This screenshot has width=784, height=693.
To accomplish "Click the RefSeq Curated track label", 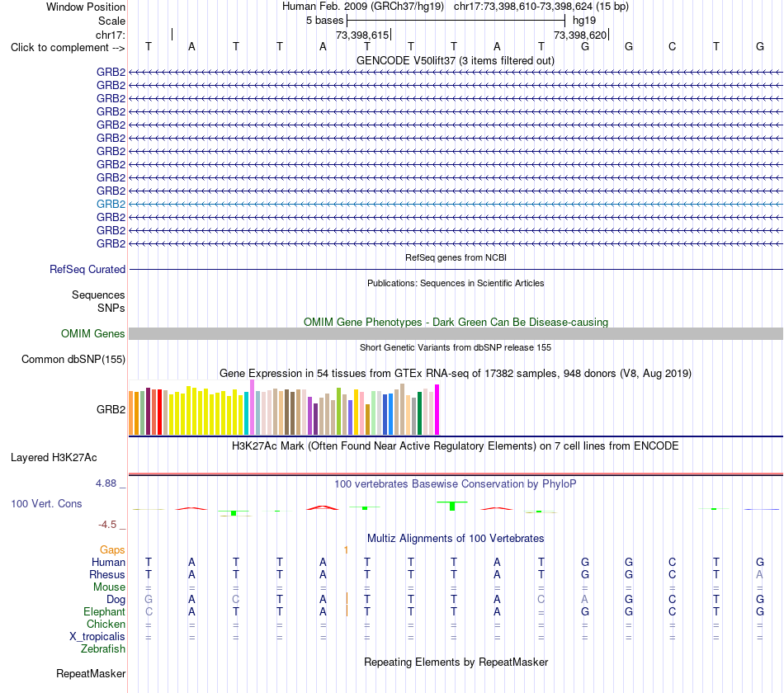I will coord(87,269).
